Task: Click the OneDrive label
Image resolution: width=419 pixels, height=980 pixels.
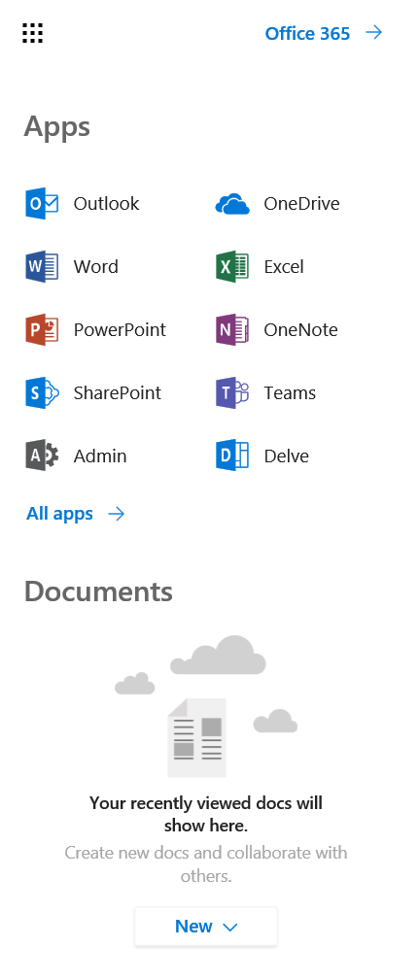Action: (301, 204)
